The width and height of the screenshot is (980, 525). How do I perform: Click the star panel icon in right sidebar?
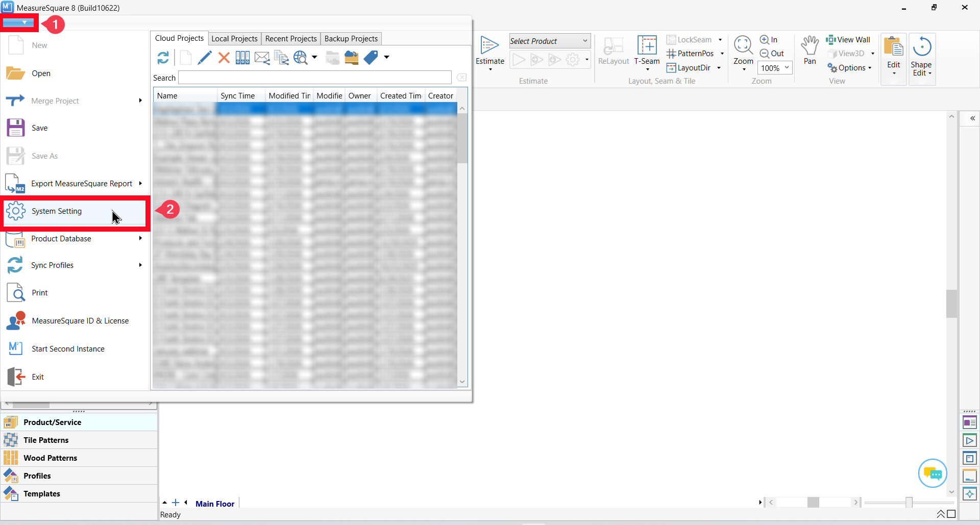(970, 494)
